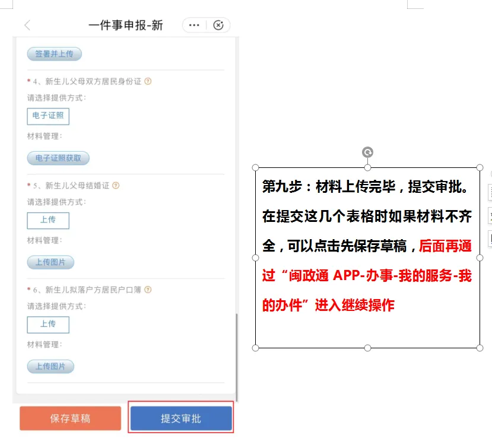
Task: Submit the form with 提交审批
Action: (181, 418)
